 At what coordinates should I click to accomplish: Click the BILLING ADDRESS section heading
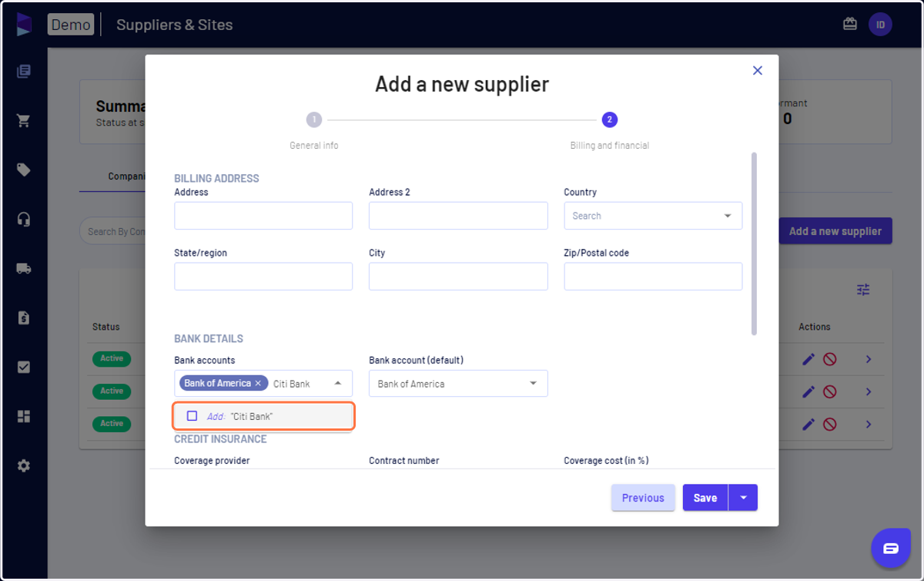click(x=216, y=179)
